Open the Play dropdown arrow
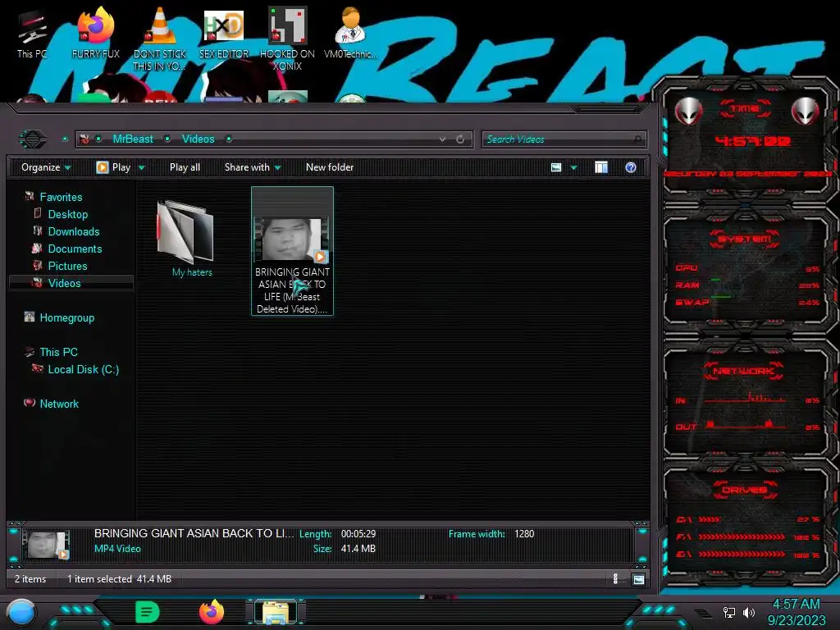This screenshot has width=840, height=630. click(141, 167)
